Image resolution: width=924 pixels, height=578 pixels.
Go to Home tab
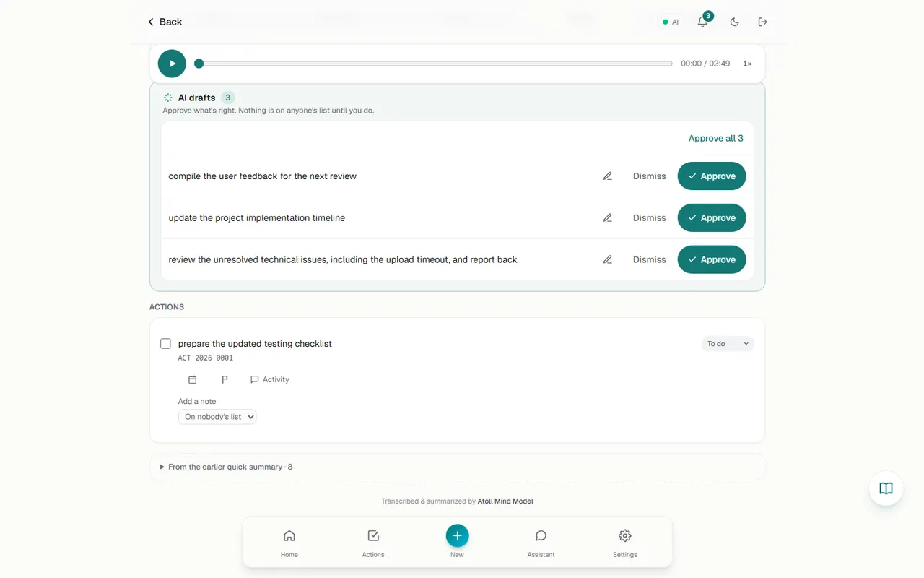[289, 544]
